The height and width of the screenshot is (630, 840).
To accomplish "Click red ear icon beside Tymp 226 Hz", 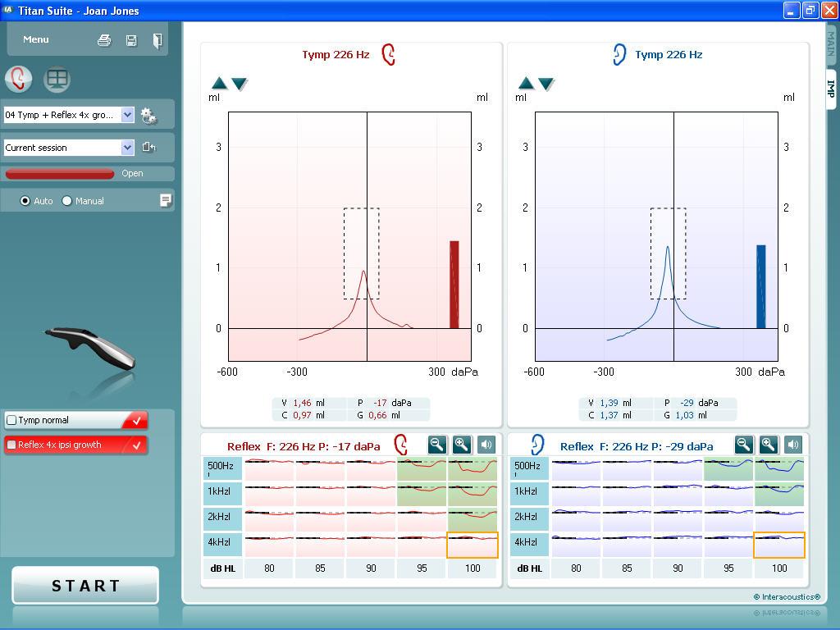I will pos(388,55).
